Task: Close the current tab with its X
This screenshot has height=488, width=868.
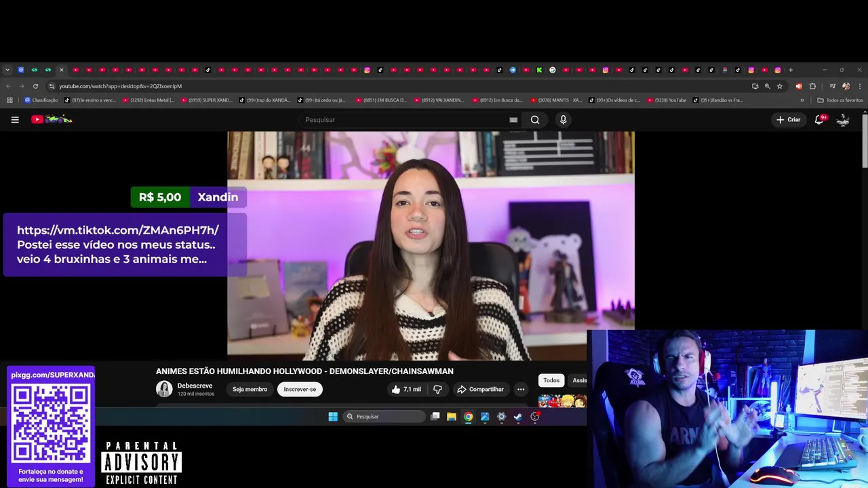Action: coord(61,70)
